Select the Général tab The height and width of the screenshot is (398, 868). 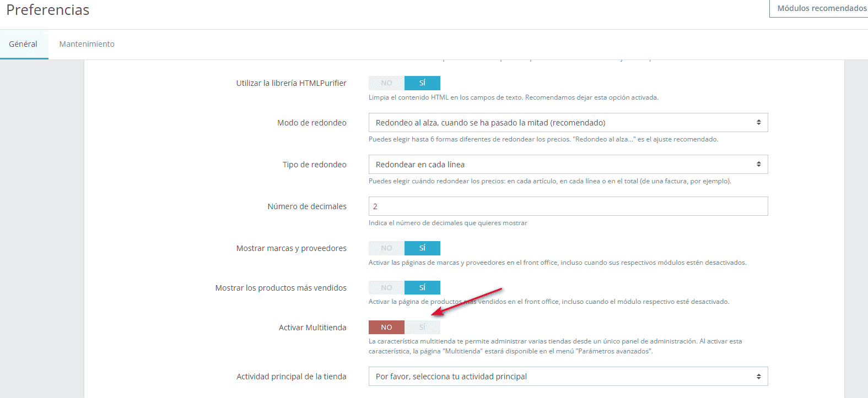click(x=23, y=44)
